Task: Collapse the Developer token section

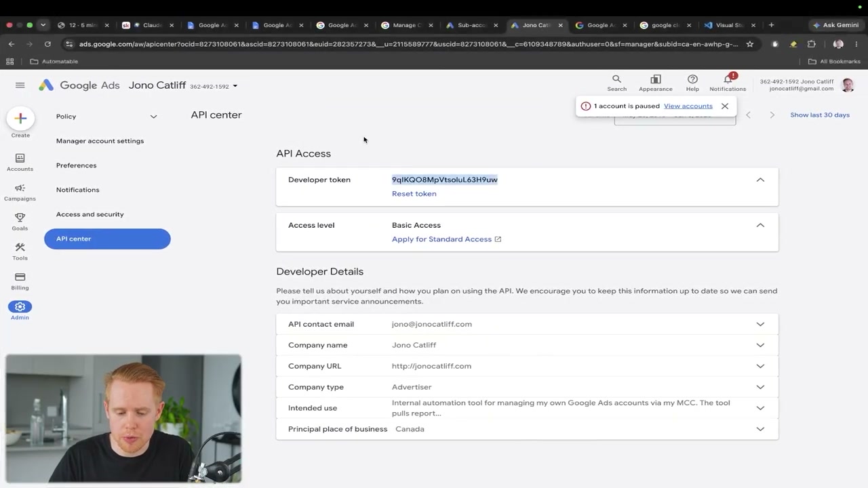Action: (760, 180)
